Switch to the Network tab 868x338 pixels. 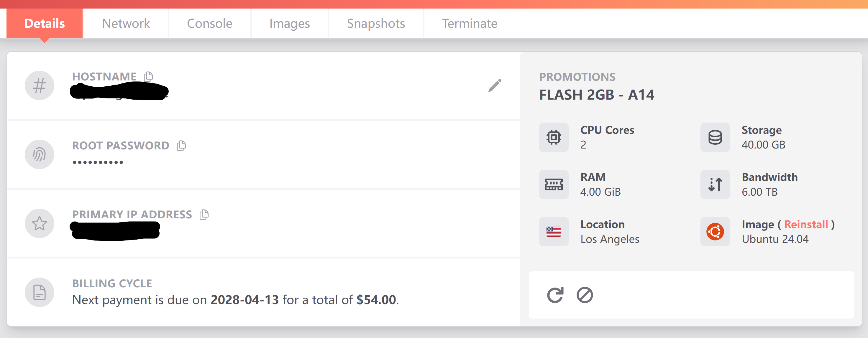126,23
